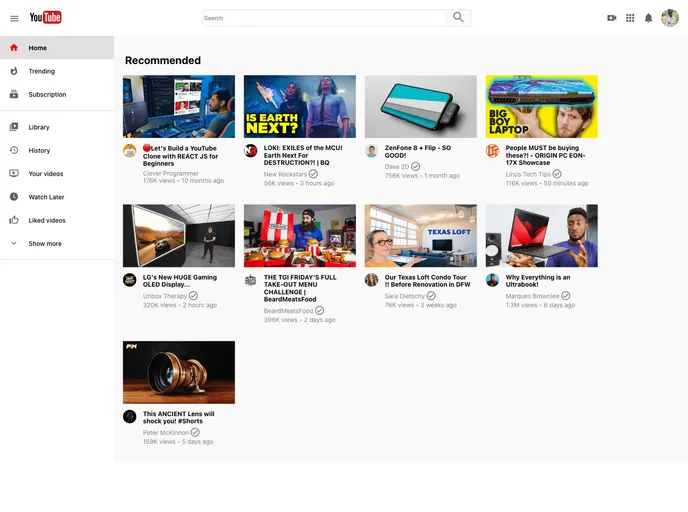Click the Liked videos thumbs-up icon
688x512 pixels.
coord(14,220)
